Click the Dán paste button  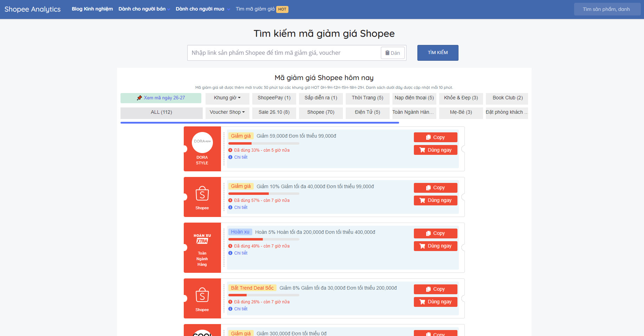[x=393, y=53]
